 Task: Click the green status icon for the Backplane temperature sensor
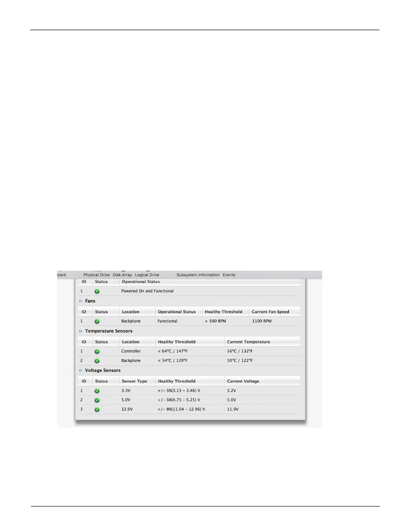(97, 361)
